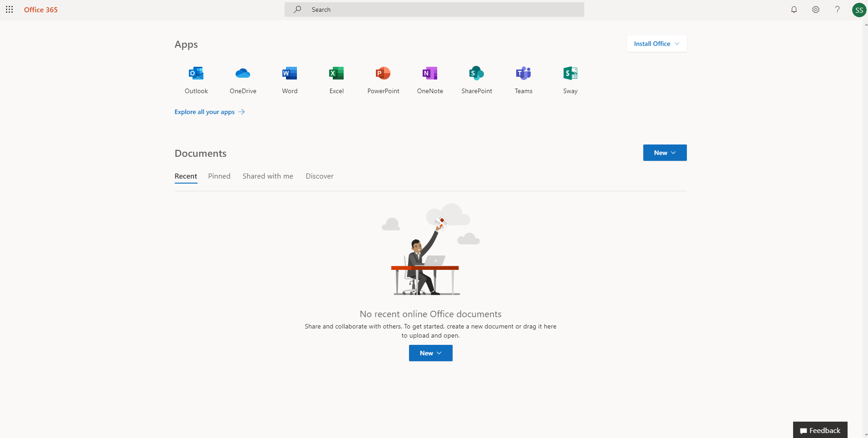Open the OneDrive app

[x=243, y=80]
